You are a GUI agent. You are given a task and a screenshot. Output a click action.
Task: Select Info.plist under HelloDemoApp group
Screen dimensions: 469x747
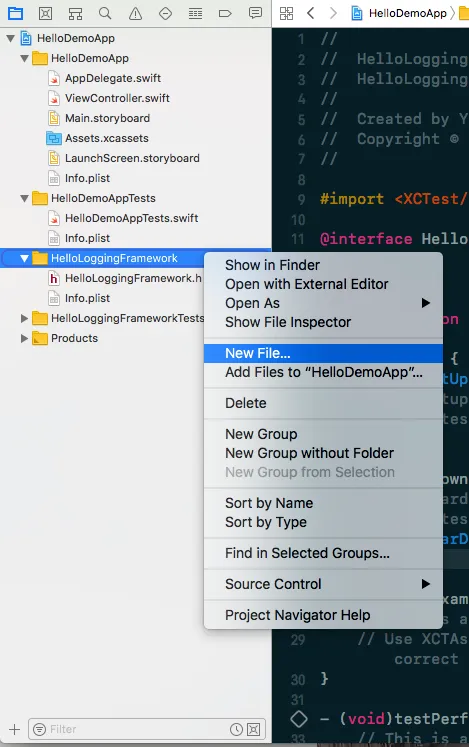[87, 178]
